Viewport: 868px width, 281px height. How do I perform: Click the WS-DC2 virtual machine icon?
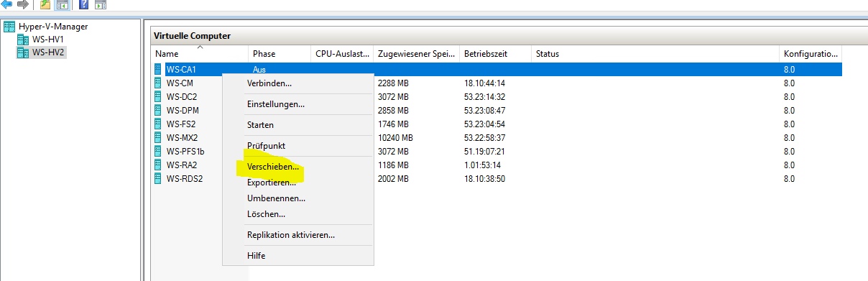pyautogui.click(x=159, y=96)
